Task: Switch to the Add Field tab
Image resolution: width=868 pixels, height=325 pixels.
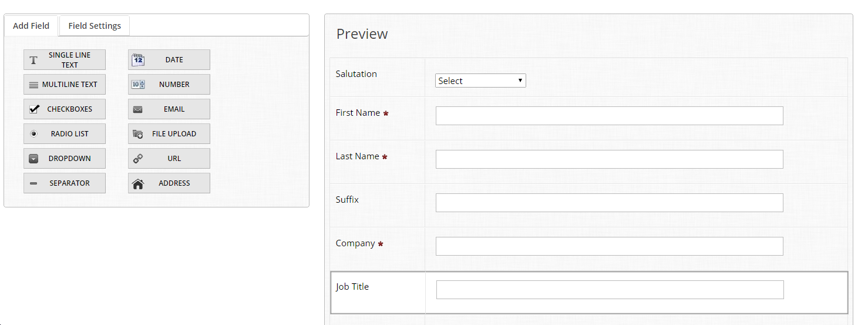Action: (x=31, y=26)
